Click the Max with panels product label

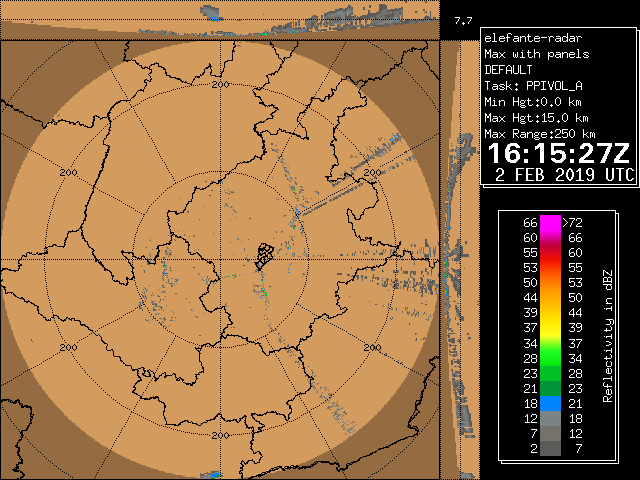point(536,54)
